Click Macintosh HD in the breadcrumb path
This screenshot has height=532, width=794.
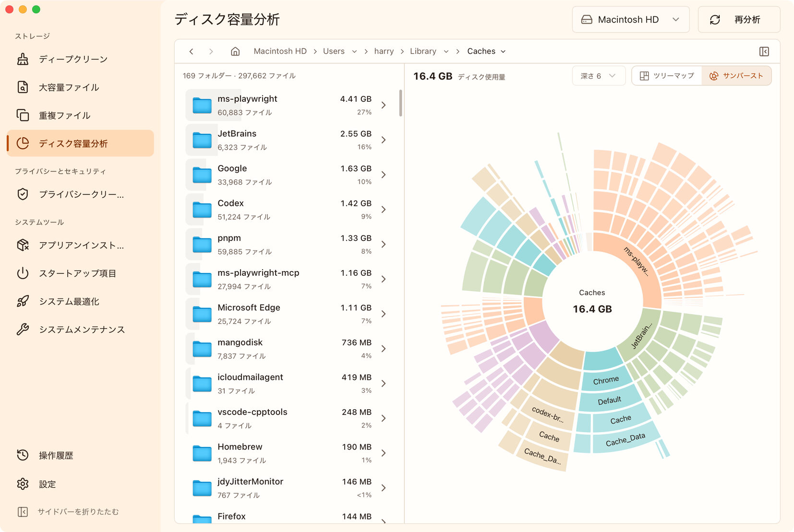[280, 51]
